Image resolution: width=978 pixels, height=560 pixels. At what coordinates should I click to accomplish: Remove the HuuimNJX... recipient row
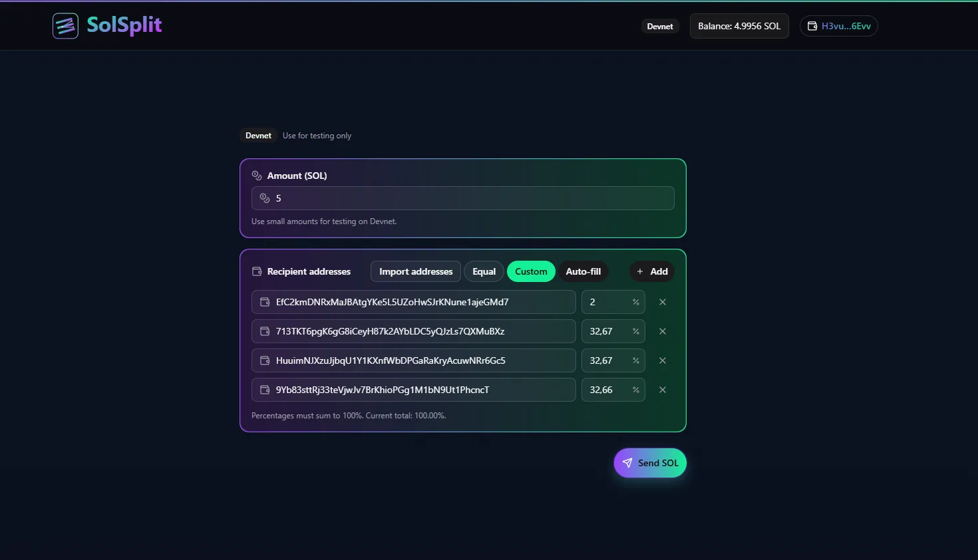(663, 360)
